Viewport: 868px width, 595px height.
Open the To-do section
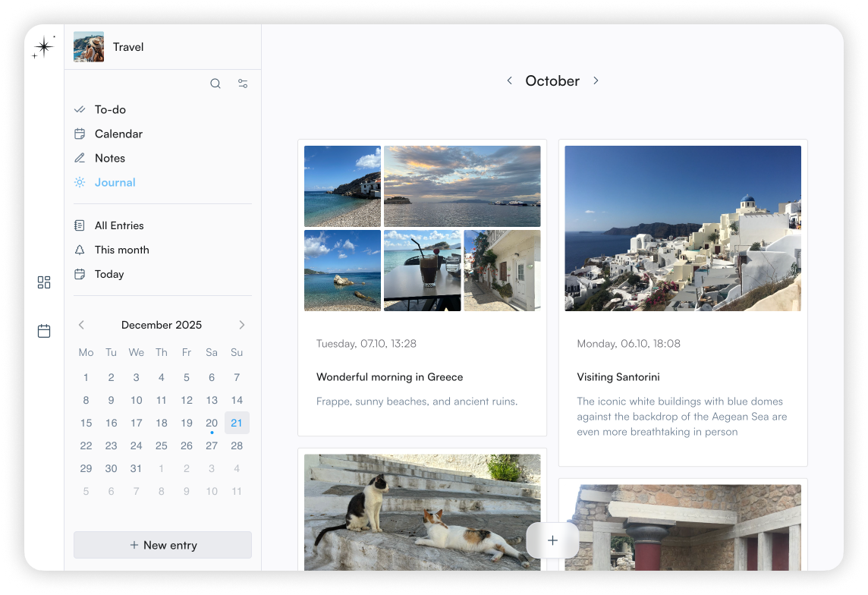[110, 109]
